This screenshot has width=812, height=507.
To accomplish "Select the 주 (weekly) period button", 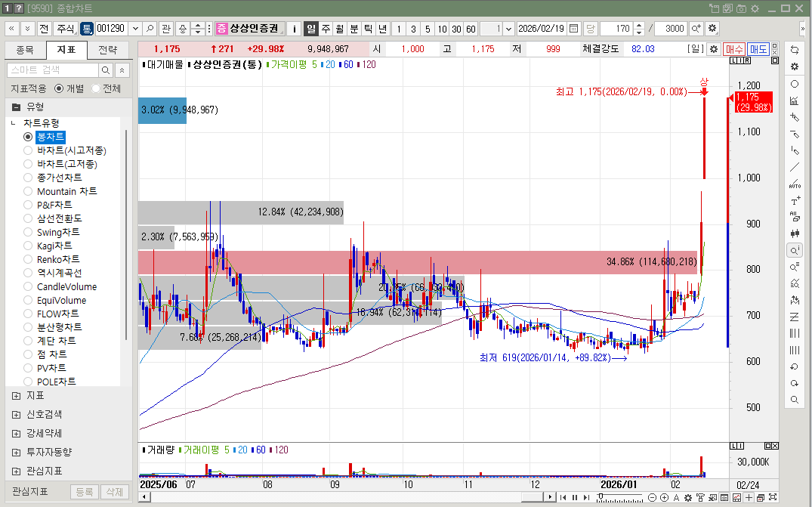I will click(326, 29).
